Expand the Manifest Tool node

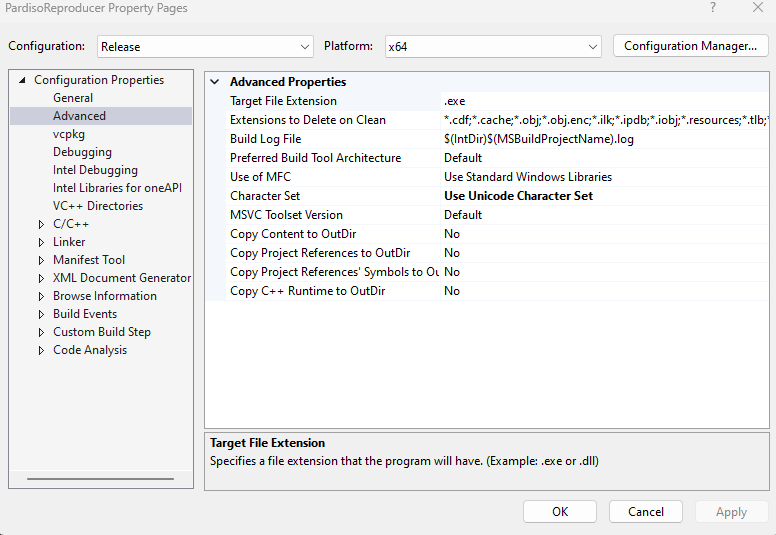41,260
